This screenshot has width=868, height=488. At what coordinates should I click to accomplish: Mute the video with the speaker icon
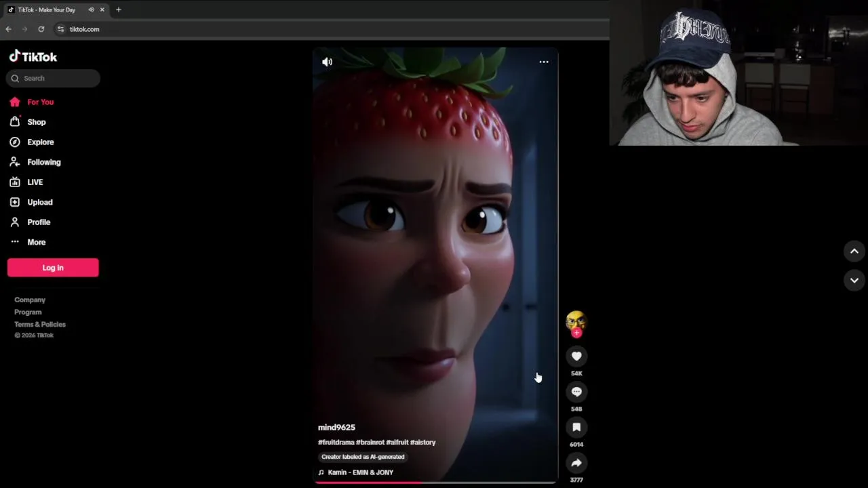(x=327, y=62)
